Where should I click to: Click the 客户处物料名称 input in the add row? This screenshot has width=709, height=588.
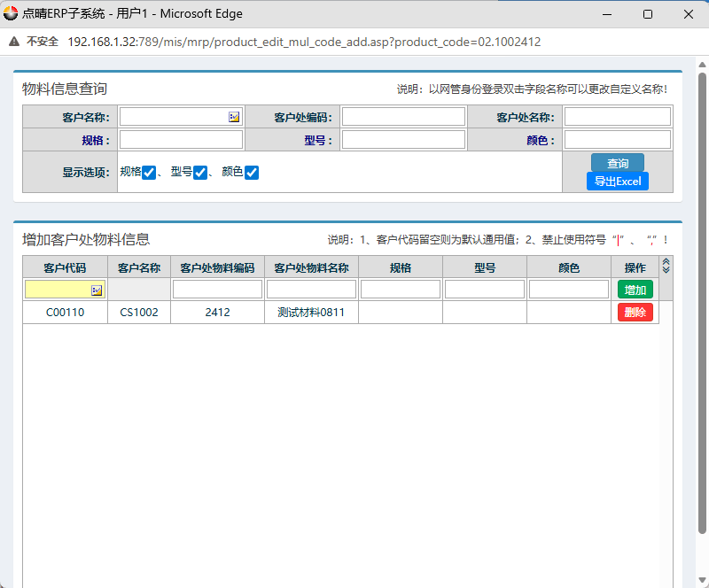tap(312, 290)
